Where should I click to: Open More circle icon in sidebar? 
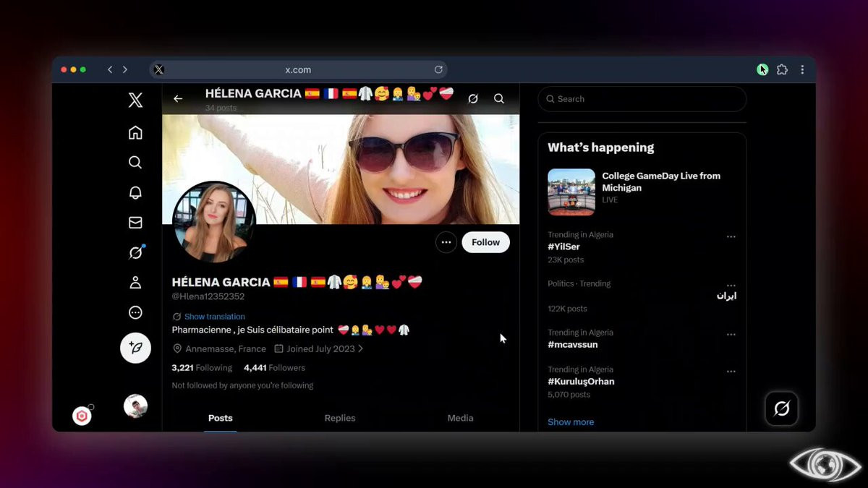[135, 312]
